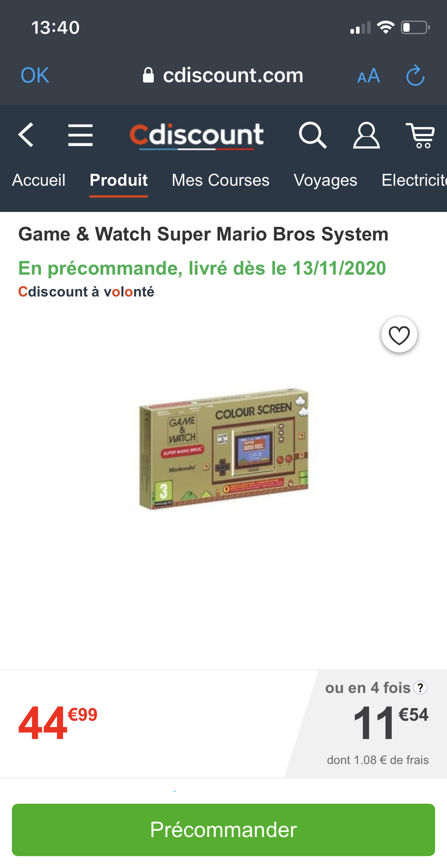Tap the Cdiscount logo
The width and height of the screenshot is (447, 868).
click(196, 135)
